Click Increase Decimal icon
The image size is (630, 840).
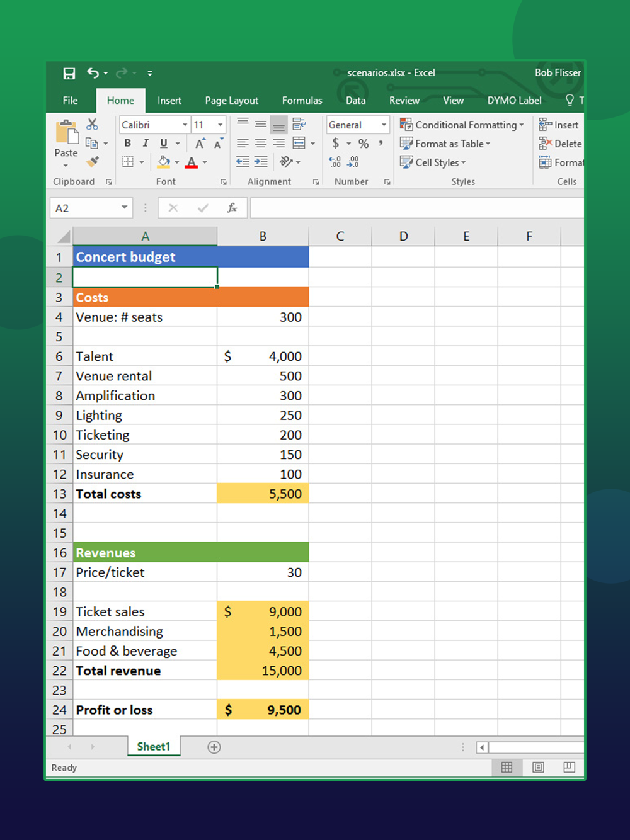pos(335,162)
